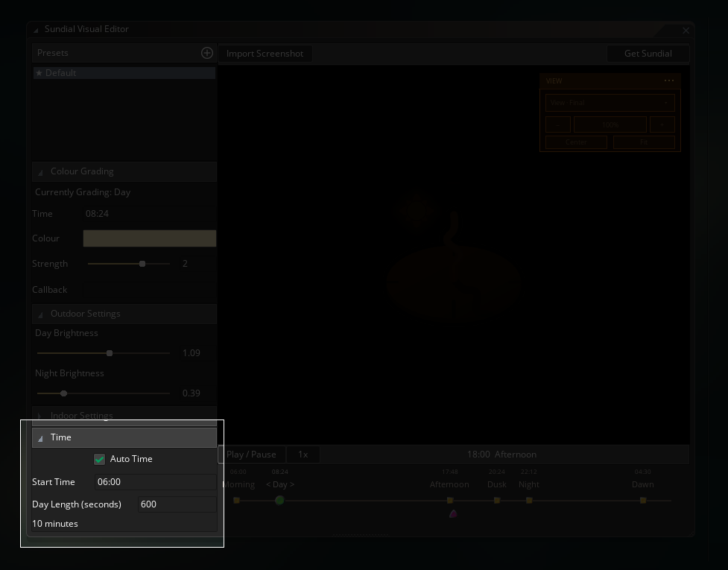This screenshot has width=728, height=570.
Task: Select the green Day timeline marker
Action: [279, 501]
